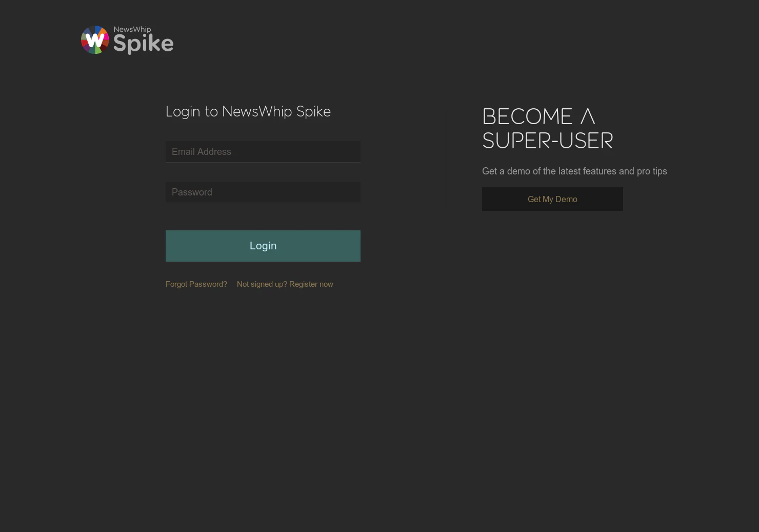This screenshot has height=532, width=759.
Task: Click the 'Not signed up?' prompt text
Action: [262, 284]
